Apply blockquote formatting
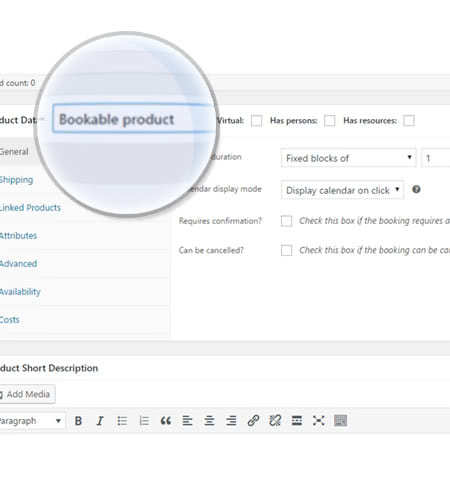The width and height of the screenshot is (450, 500). click(x=166, y=421)
